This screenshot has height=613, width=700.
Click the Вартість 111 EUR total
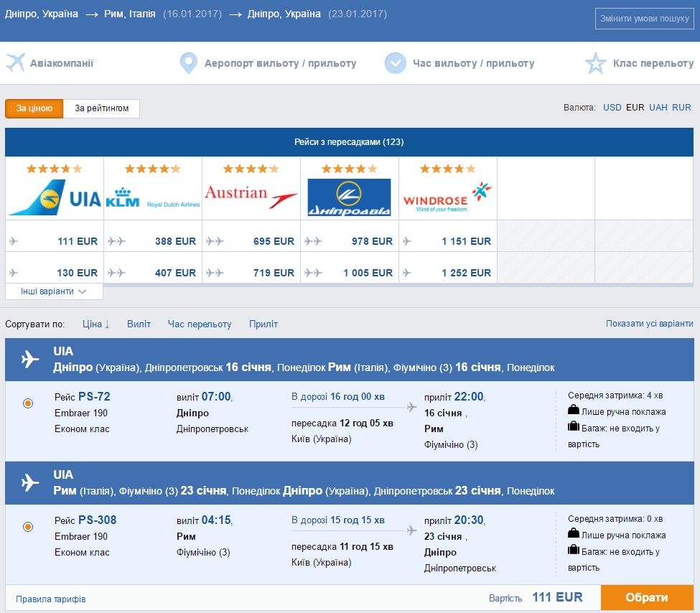pos(536,597)
